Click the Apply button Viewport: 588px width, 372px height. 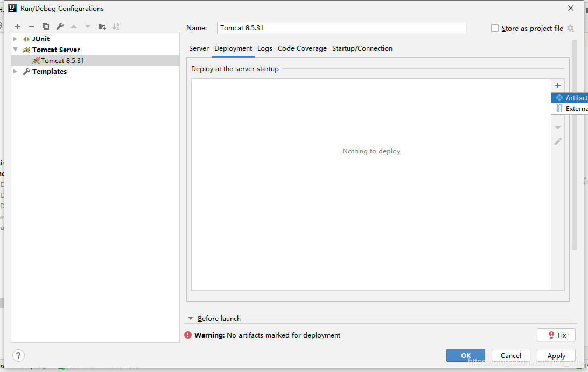[556, 355]
